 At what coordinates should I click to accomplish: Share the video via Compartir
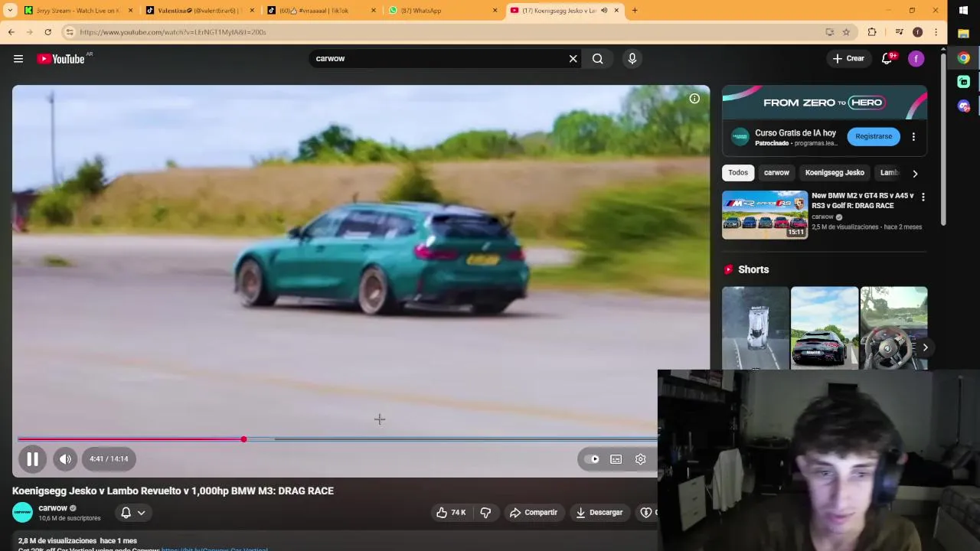(534, 513)
